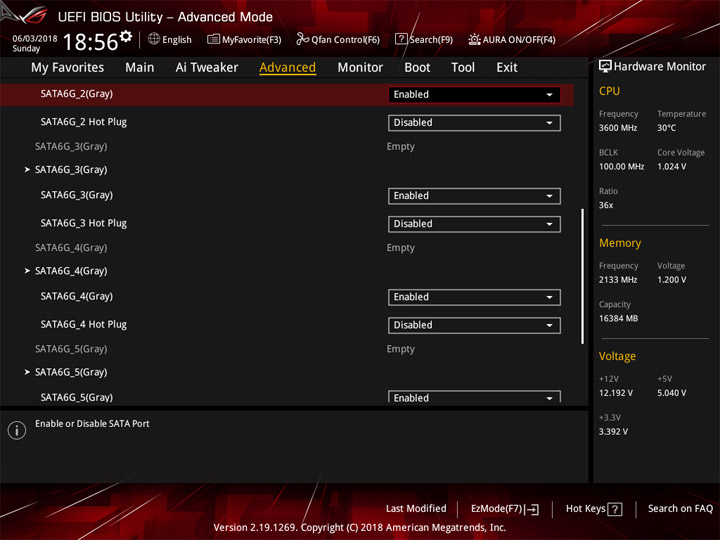Toggle AURA ON/OFF light icon
The height and width of the screenshot is (540, 720).
[474, 39]
